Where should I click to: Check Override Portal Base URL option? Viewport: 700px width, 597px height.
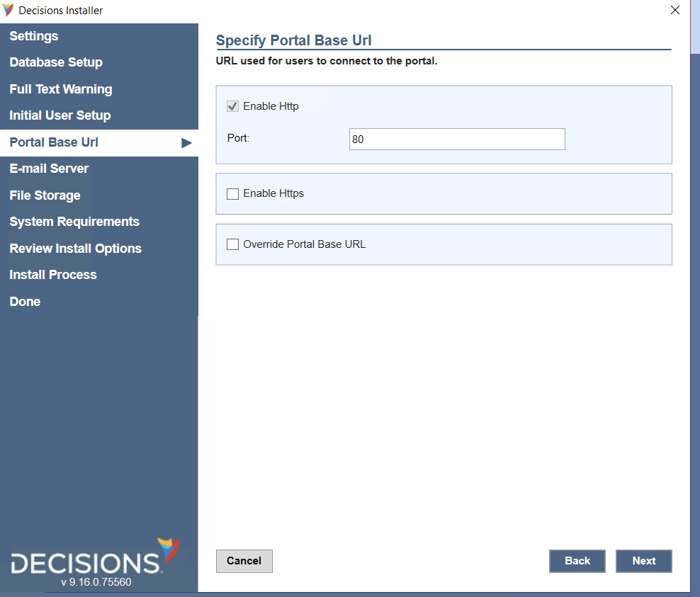coord(232,244)
